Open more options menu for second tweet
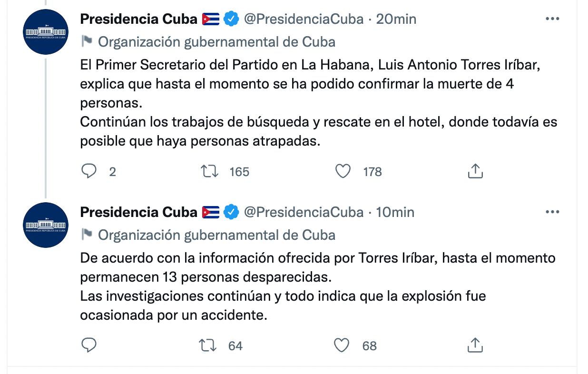588x374 pixels. click(x=552, y=212)
